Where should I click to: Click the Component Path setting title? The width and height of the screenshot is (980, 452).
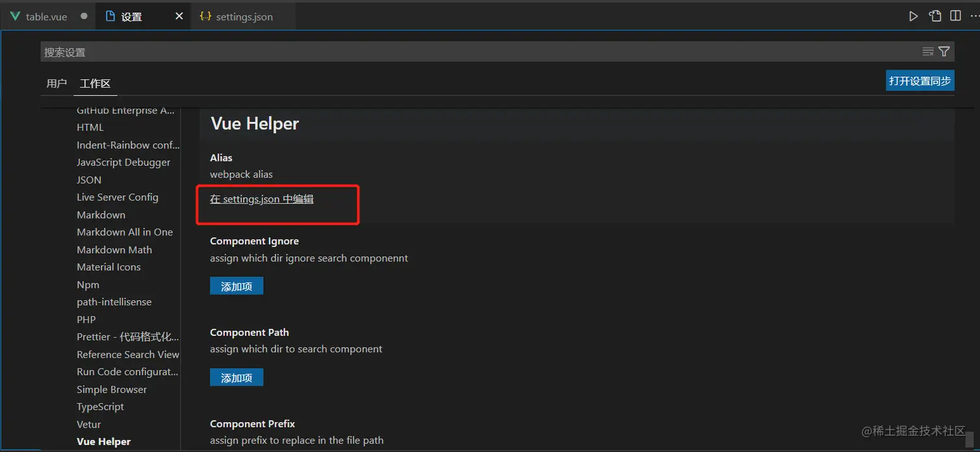pos(250,333)
